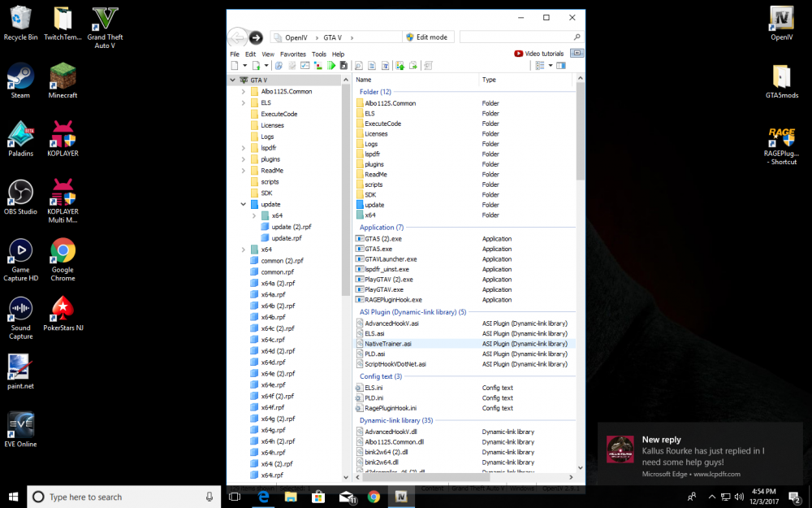Open the Edit menu
812x508 pixels.
point(251,54)
